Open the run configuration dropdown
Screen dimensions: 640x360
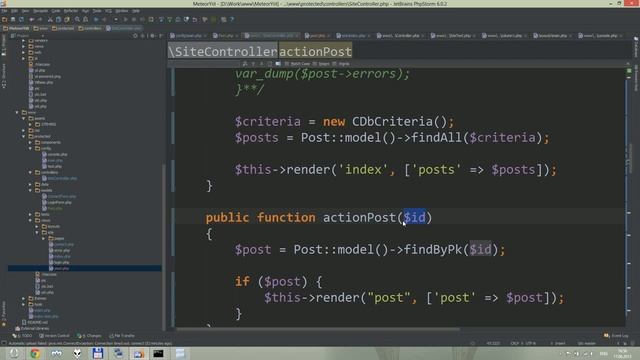coord(116,19)
